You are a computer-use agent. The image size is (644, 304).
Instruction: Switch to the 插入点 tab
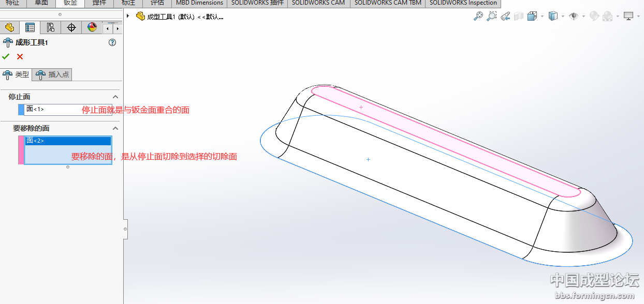[x=52, y=75]
